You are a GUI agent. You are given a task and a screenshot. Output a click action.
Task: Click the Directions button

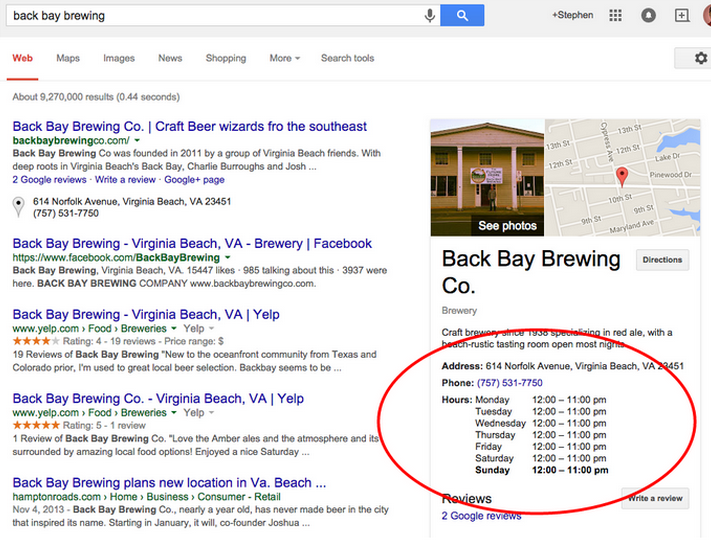pos(662,260)
